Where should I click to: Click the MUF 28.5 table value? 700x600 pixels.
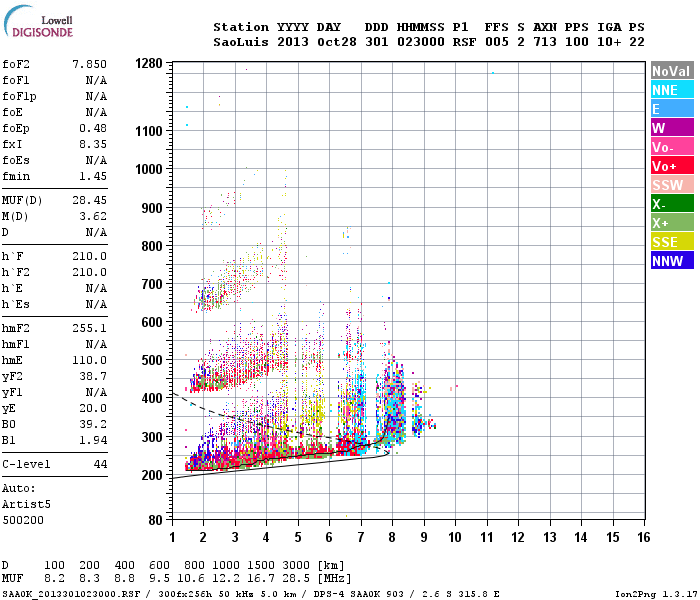click(296, 579)
